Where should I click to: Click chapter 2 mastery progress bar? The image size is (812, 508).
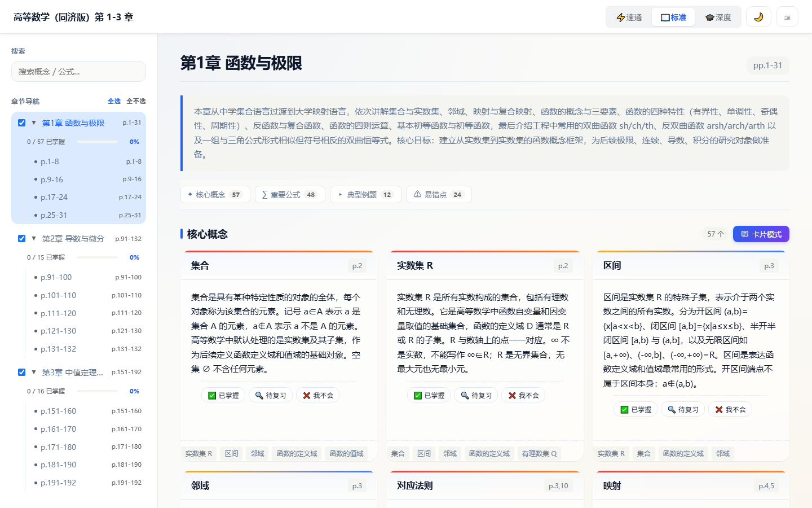(97, 257)
